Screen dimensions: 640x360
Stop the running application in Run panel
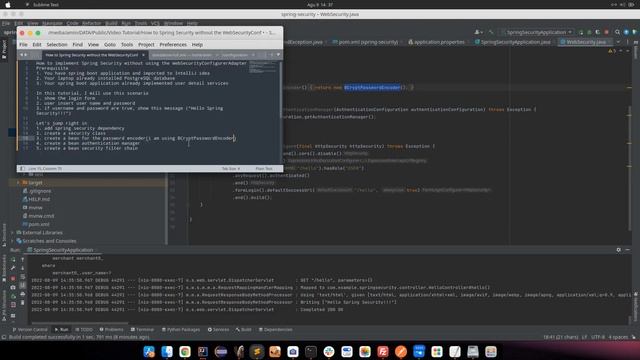pyautogui.click(x=13, y=278)
